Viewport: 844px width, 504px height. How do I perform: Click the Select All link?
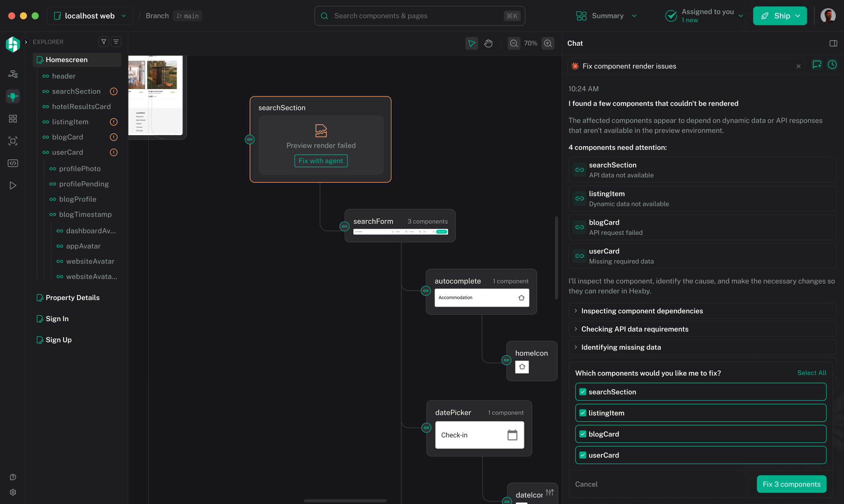click(812, 373)
